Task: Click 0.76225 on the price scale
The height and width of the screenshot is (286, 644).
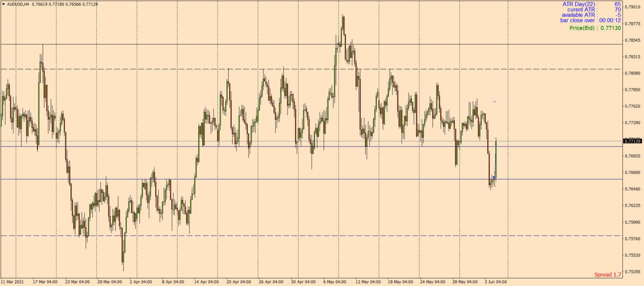Action: click(x=633, y=205)
